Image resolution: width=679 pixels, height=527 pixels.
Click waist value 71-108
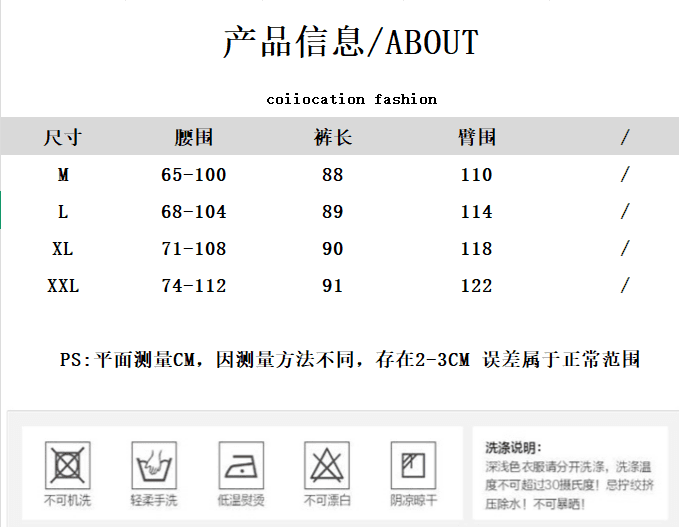tap(194, 249)
